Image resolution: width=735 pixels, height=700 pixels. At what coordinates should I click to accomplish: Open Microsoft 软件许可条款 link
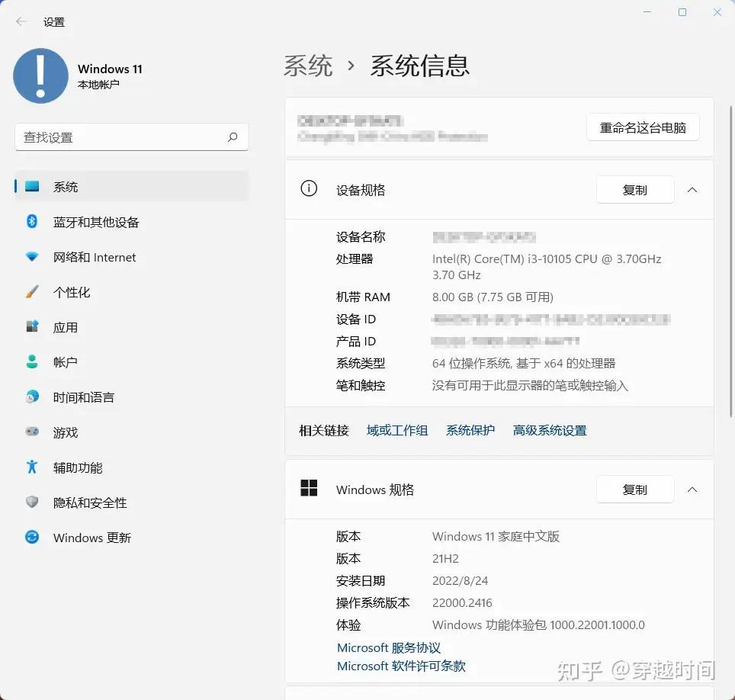click(401, 666)
